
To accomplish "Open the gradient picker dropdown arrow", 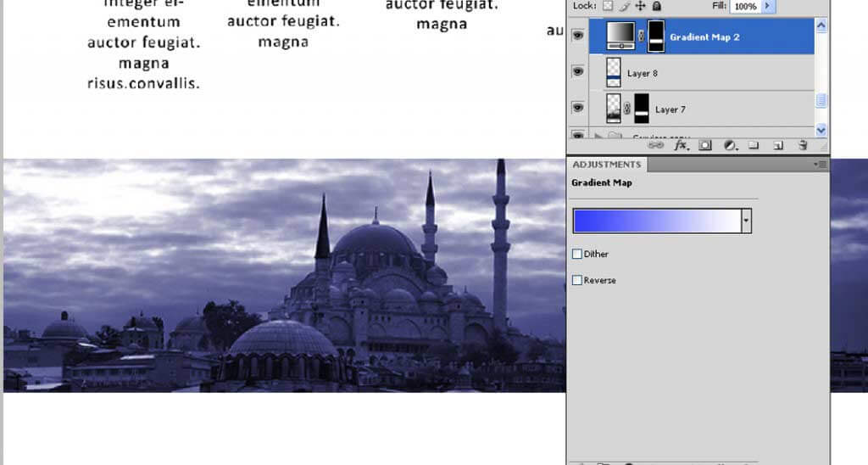I will 746,221.
